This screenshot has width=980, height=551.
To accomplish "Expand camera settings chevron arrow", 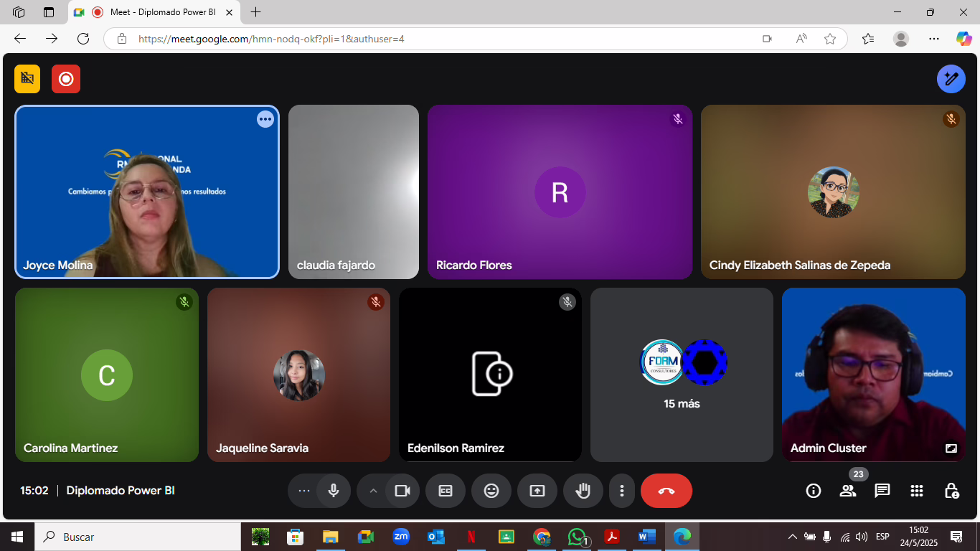I will click(x=373, y=491).
